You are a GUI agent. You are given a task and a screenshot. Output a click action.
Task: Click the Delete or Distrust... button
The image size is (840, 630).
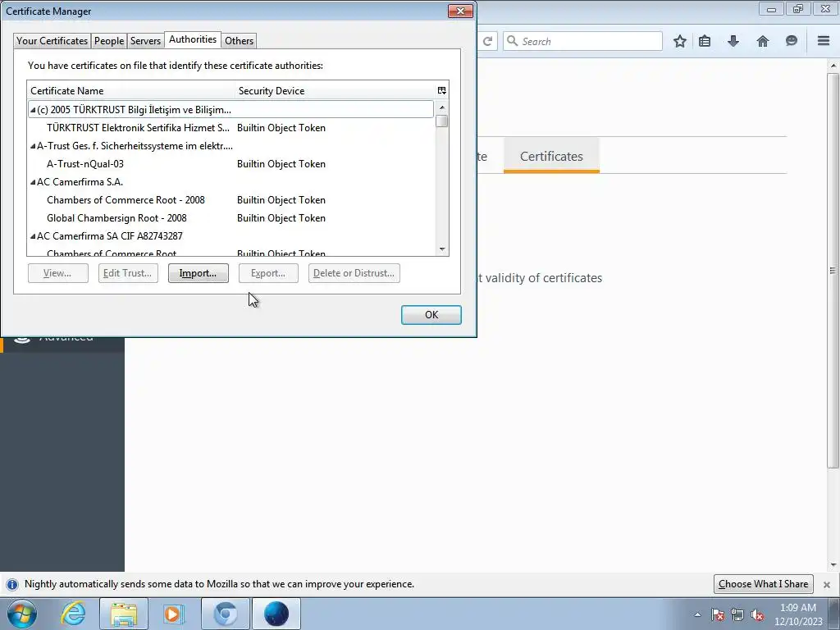[354, 273]
